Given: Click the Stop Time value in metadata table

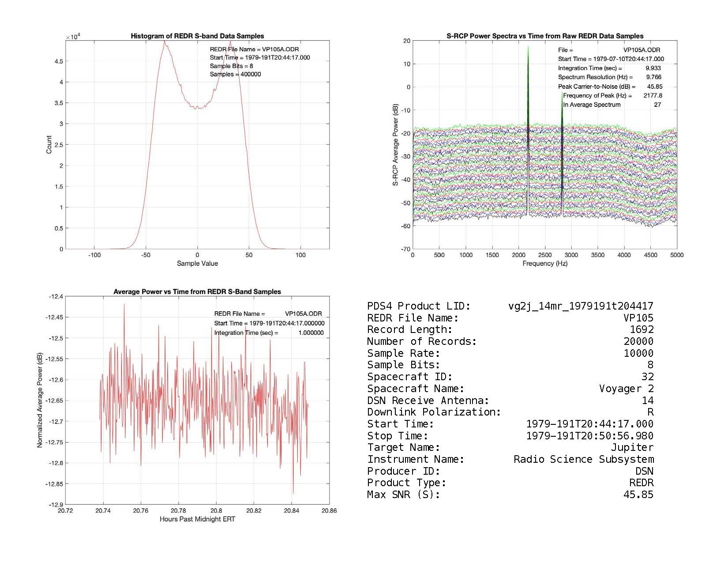Looking at the screenshot, I should coord(589,436).
